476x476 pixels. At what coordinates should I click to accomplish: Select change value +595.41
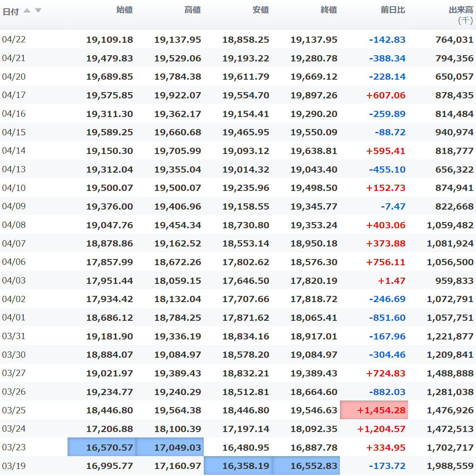[386, 151]
